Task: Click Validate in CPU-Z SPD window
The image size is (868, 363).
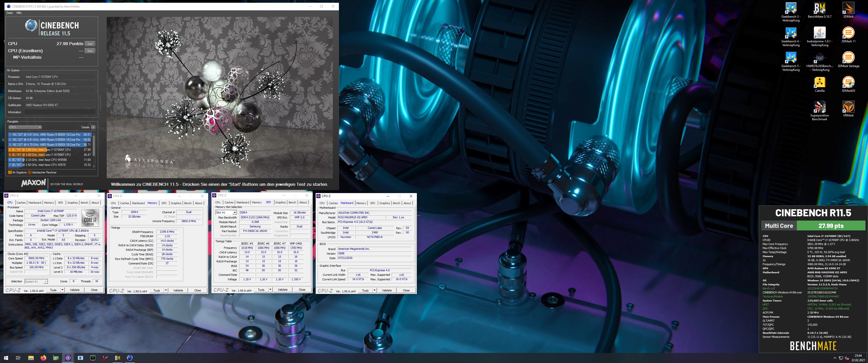Action: (283, 290)
